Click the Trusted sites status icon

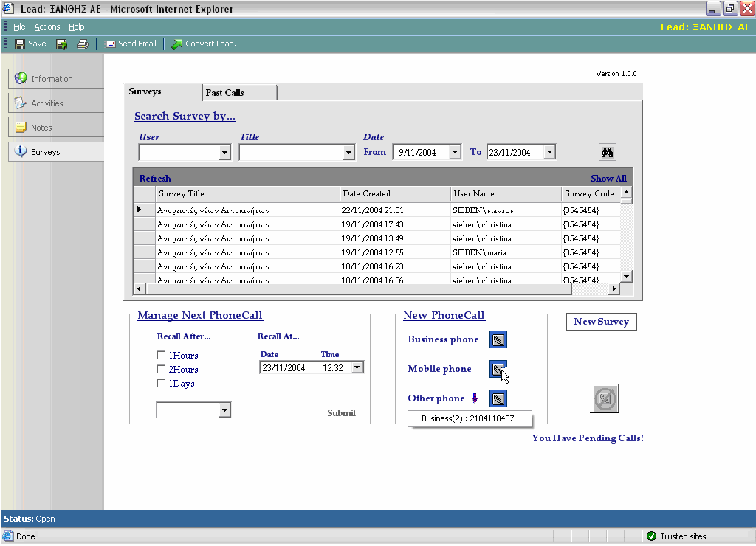click(x=651, y=536)
